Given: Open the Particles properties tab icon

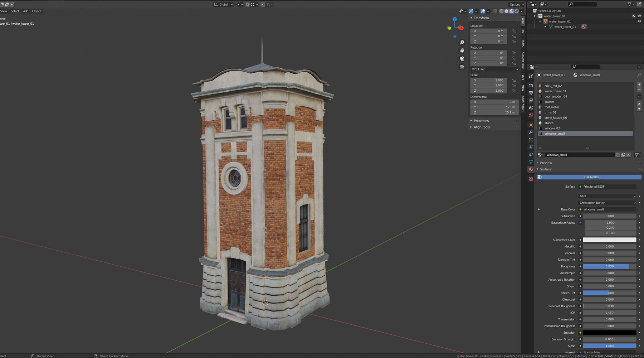Looking at the screenshot, I should (531, 140).
